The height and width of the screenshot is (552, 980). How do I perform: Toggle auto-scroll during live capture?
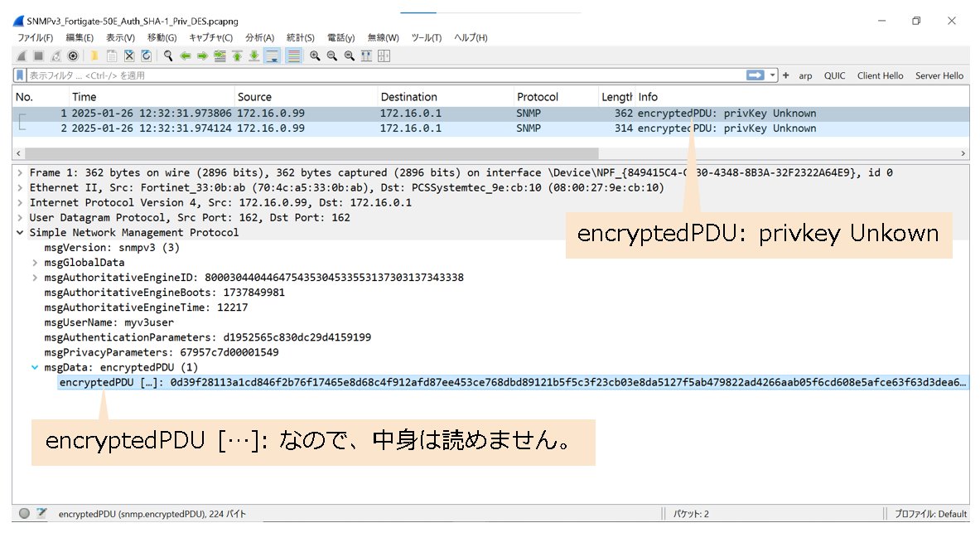[x=273, y=56]
